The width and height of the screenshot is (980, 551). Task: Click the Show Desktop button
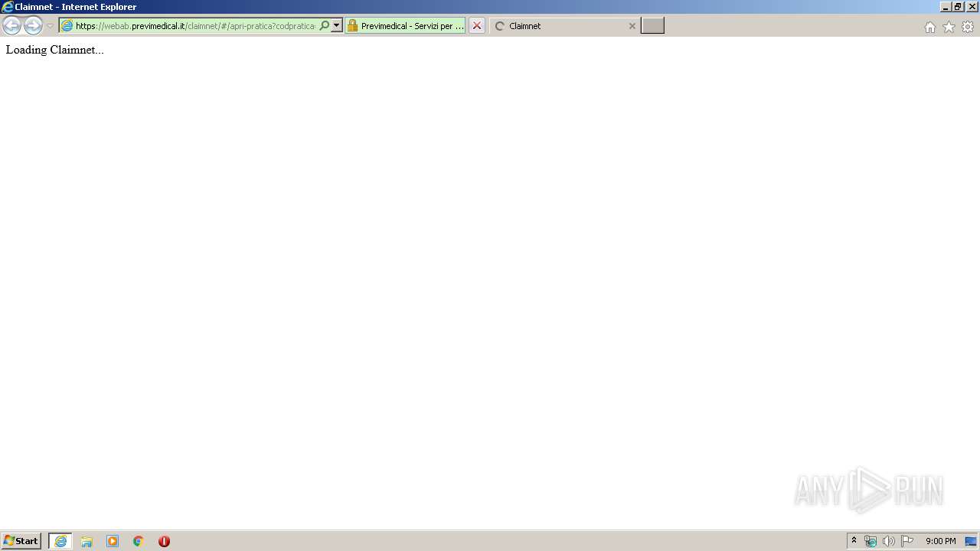tap(971, 541)
